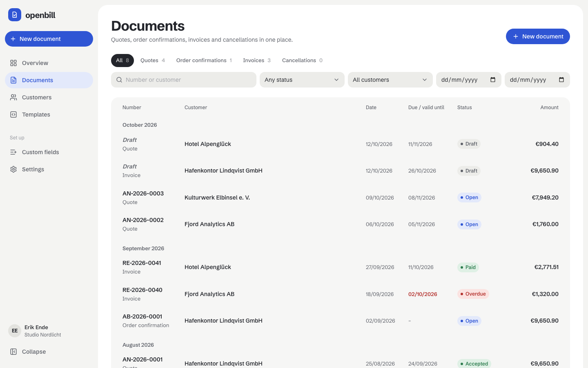Open the calendar picker of the first date field
The image size is (588, 368).
point(493,80)
